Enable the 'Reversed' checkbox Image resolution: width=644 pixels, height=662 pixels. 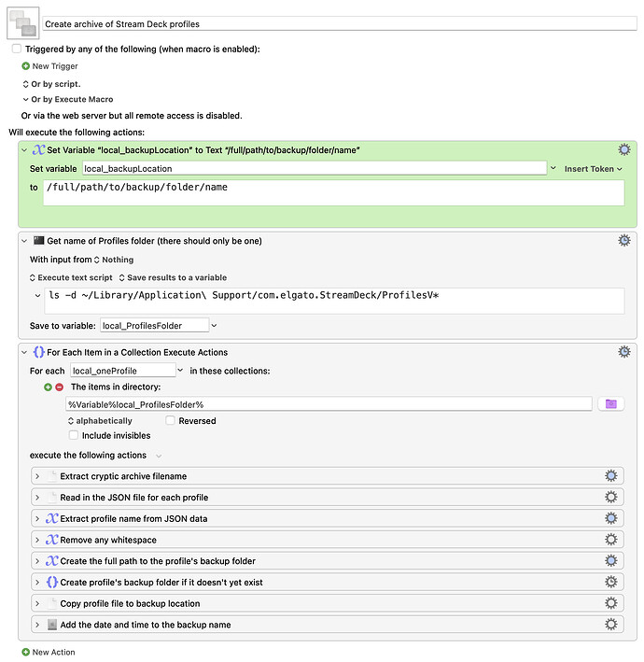(x=170, y=420)
